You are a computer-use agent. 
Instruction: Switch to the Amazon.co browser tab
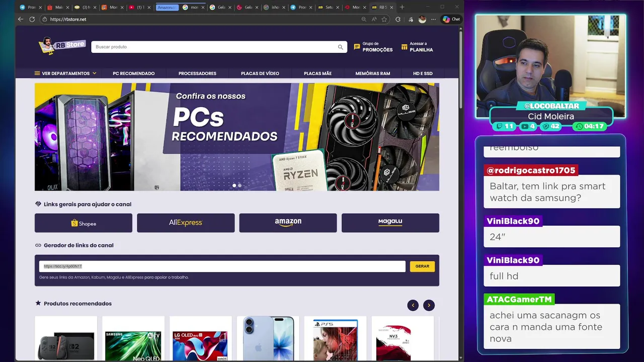(167, 7)
